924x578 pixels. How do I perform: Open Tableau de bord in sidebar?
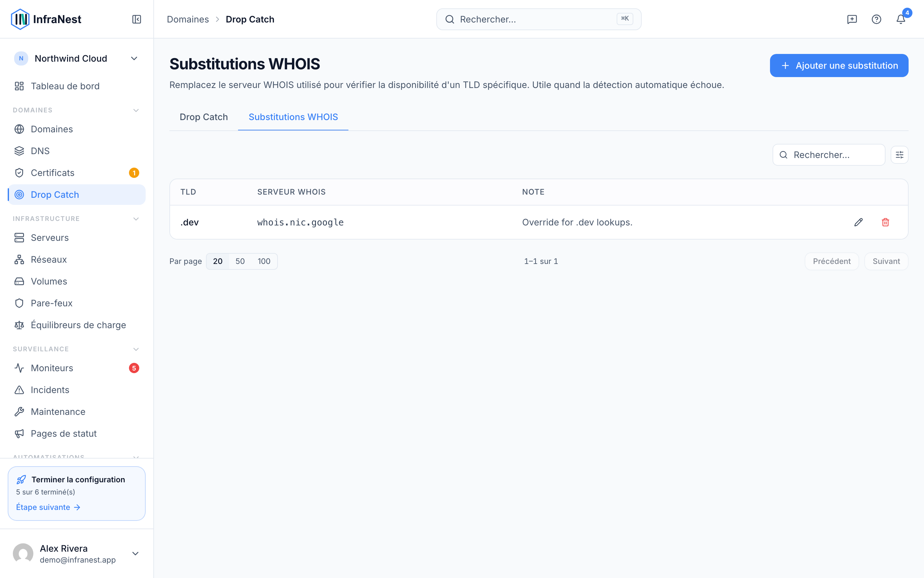click(x=76, y=86)
